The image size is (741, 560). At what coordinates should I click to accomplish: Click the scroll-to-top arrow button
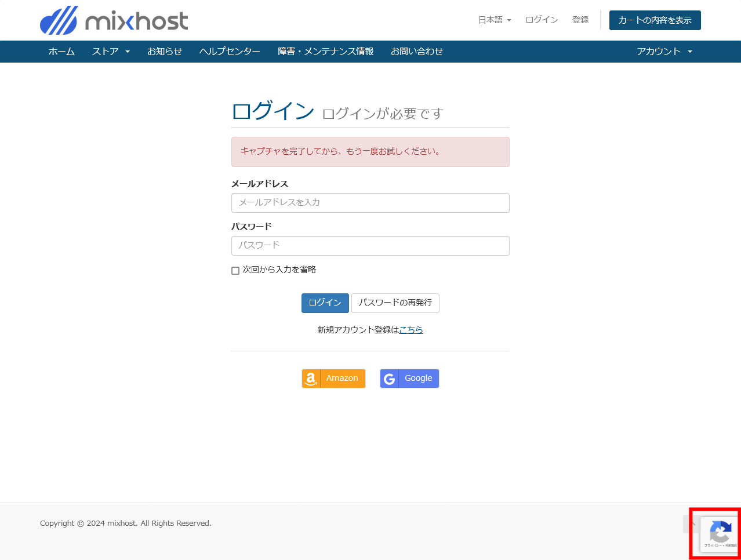point(691,523)
